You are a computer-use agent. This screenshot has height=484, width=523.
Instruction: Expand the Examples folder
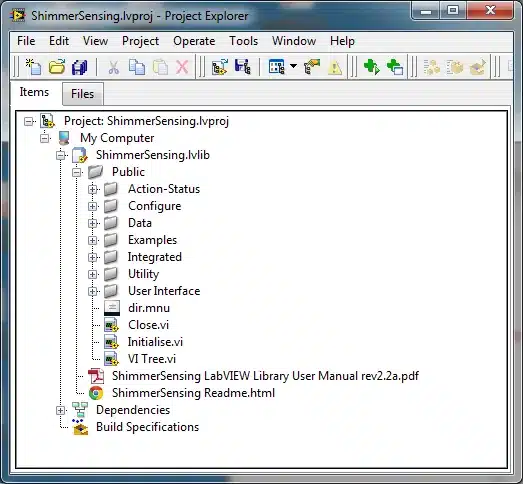[x=92, y=240]
